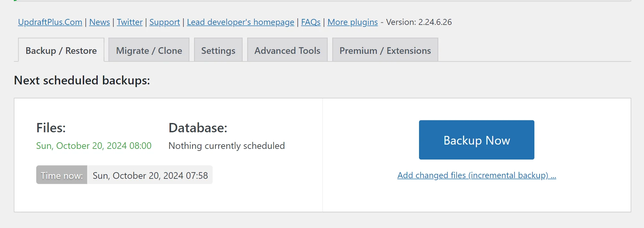This screenshot has width=644, height=228.
Task: Switch to the Migrate / Clone tab
Action: pyautogui.click(x=149, y=50)
